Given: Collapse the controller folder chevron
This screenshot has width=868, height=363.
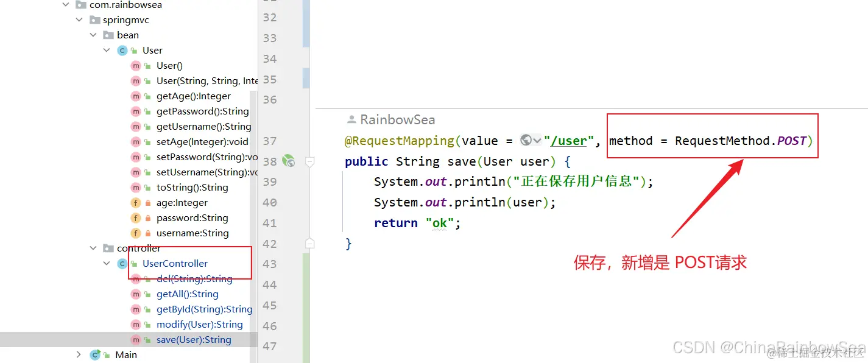Looking at the screenshot, I should [93, 248].
